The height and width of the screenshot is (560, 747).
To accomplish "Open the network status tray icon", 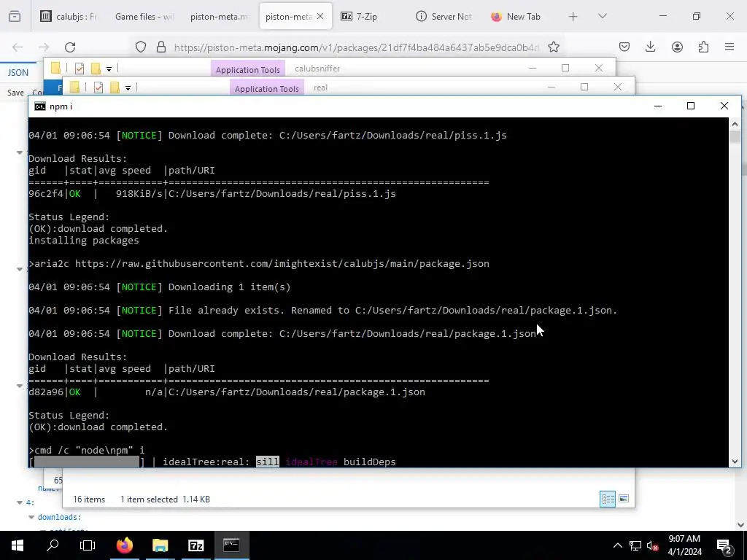I will tap(635, 545).
